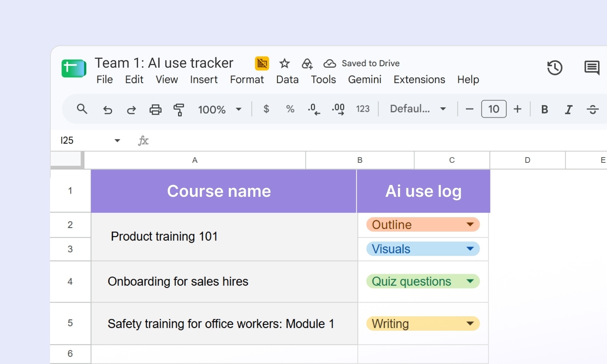Select column C header
Image resolution: width=607 pixels, height=364 pixels.
click(452, 160)
